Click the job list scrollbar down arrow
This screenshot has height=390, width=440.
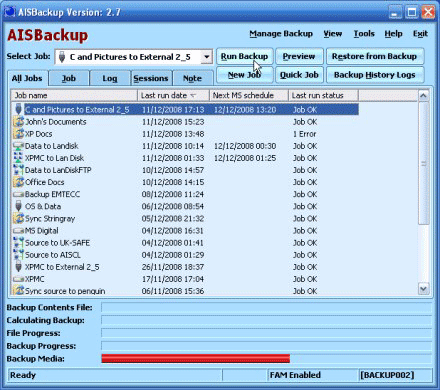click(x=423, y=289)
